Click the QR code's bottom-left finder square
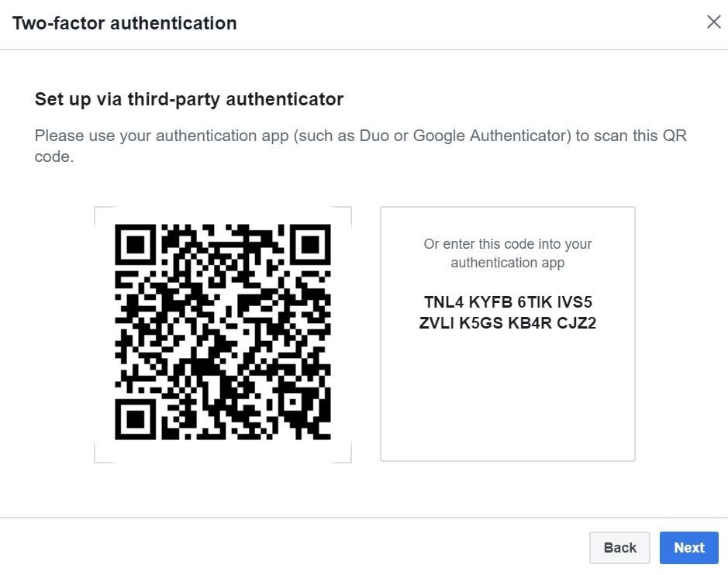Viewport: 728px width, 575px height. tap(136, 419)
